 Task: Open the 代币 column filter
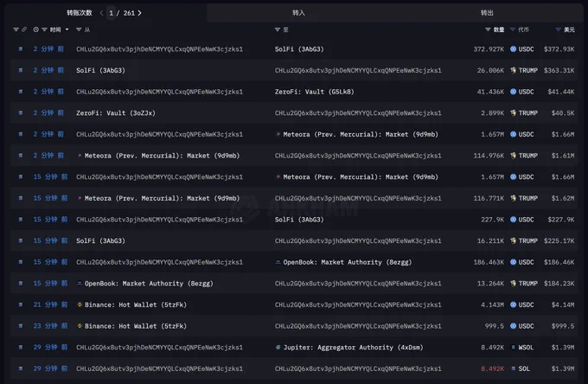click(x=513, y=29)
